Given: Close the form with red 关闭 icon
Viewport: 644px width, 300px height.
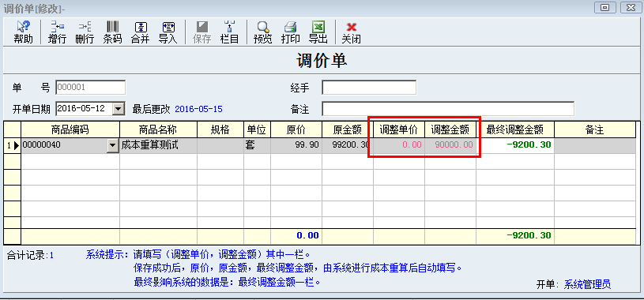Looking at the screenshot, I should pos(351,32).
